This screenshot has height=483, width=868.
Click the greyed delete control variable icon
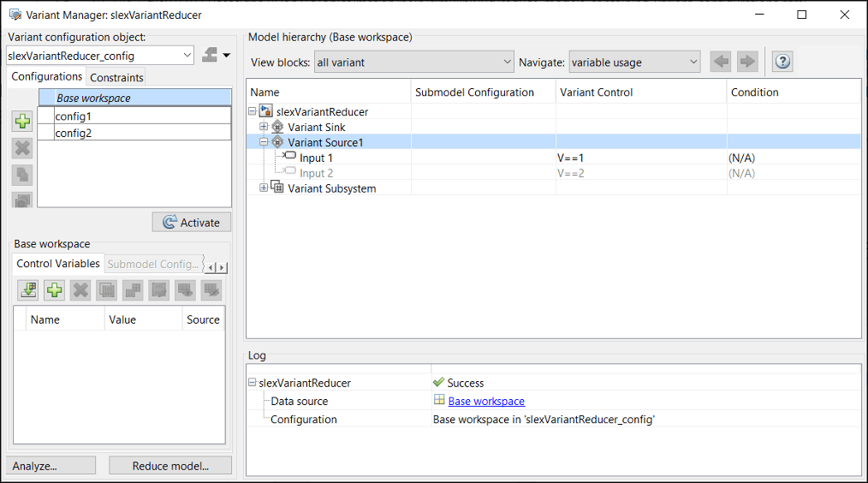80,289
